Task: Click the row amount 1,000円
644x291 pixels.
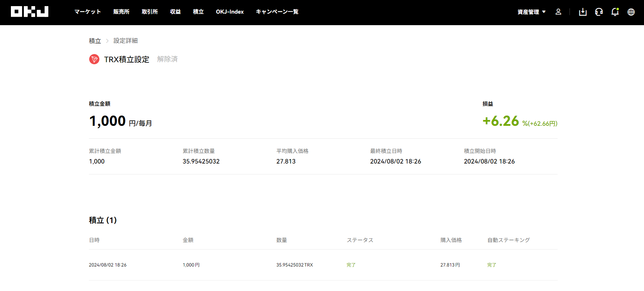Action: [191, 265]
